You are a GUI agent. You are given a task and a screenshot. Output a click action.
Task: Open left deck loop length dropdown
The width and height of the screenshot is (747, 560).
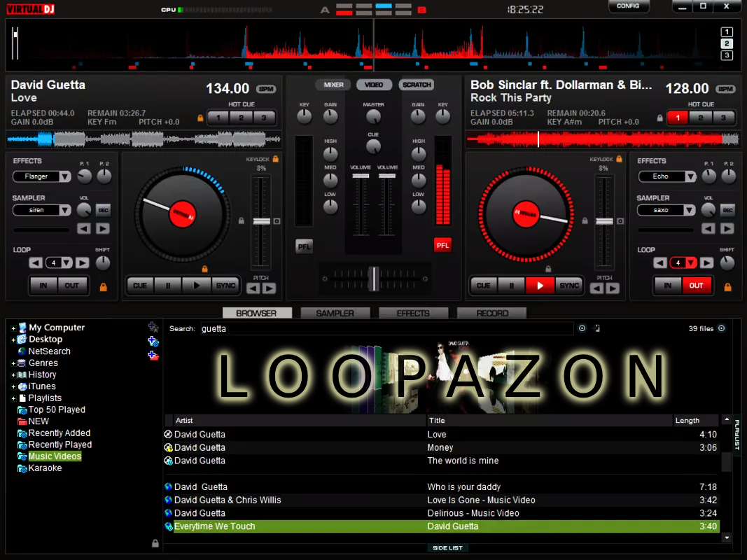(x=67, y=263)
